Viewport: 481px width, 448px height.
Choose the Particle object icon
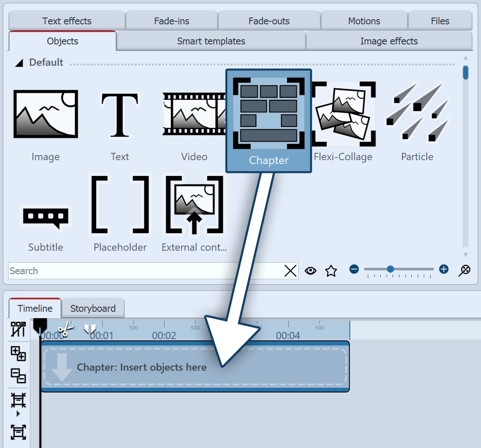[x=417, y=114]
